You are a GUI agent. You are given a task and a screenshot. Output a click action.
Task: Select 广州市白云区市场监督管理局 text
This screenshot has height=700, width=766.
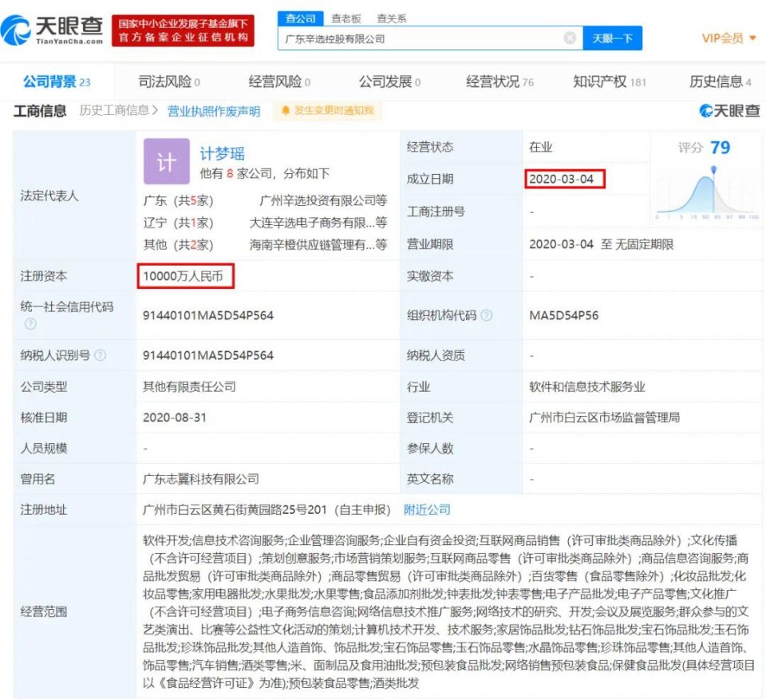pyautogui.click(x=604, y=417)
